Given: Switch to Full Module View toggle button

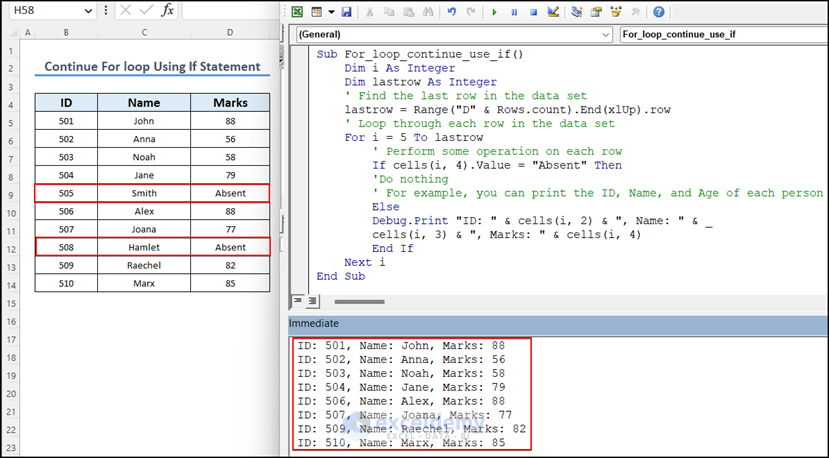Looking at the screenshot, I should tap(312, 300).
